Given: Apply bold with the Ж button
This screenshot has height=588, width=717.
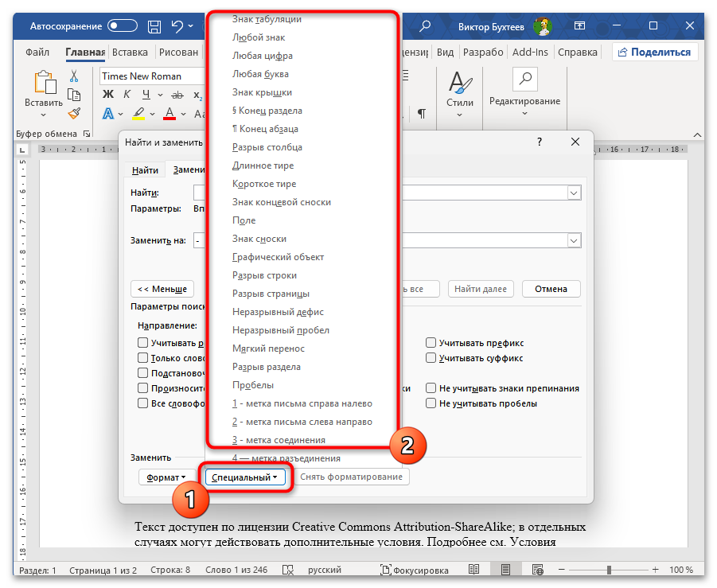Looking at the screenshot, I should point(108,95).
